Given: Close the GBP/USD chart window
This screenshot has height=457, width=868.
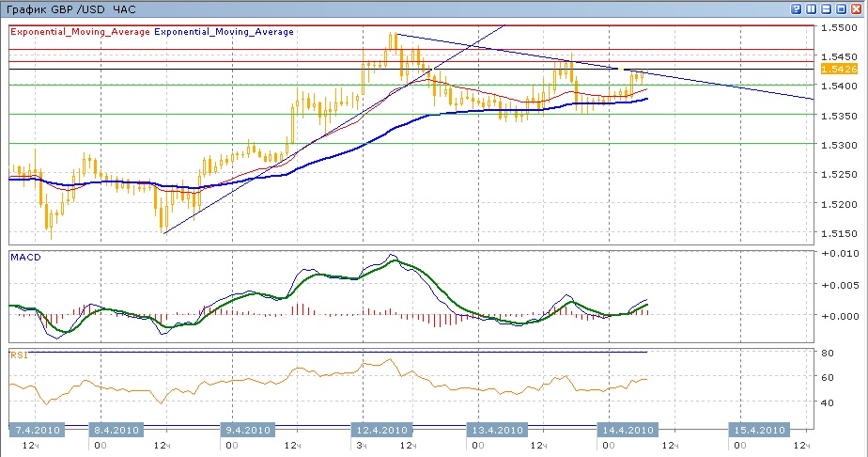Looking at the screenshot, I should [x=858, y=8].
